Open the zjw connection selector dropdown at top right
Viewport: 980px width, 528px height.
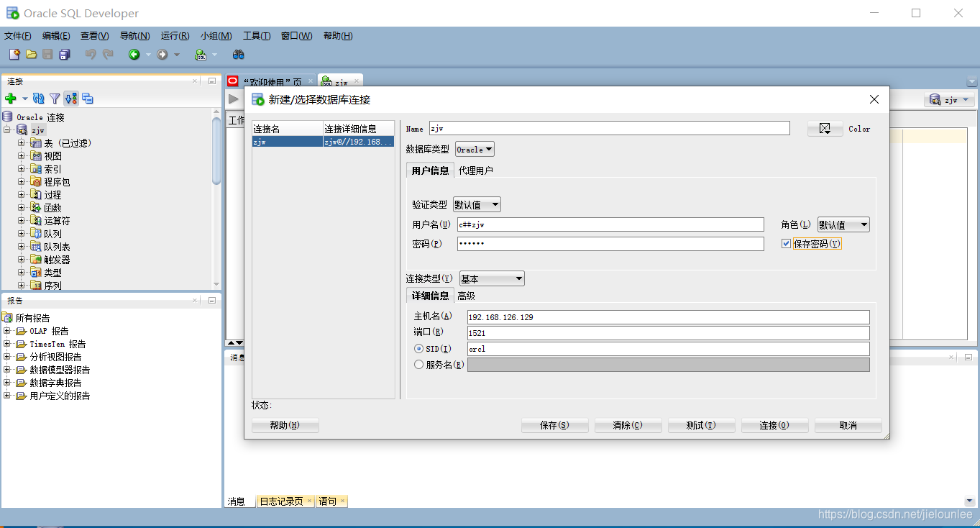(949, 100)
